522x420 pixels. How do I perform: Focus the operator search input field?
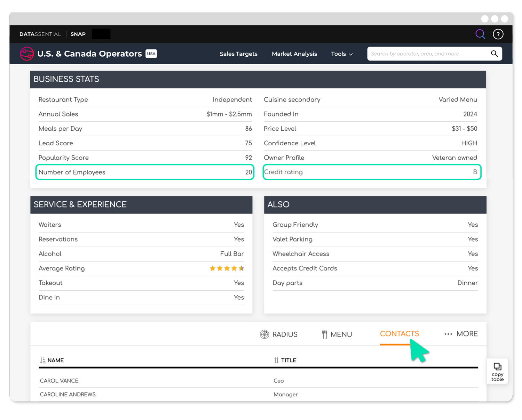point(427,54)
